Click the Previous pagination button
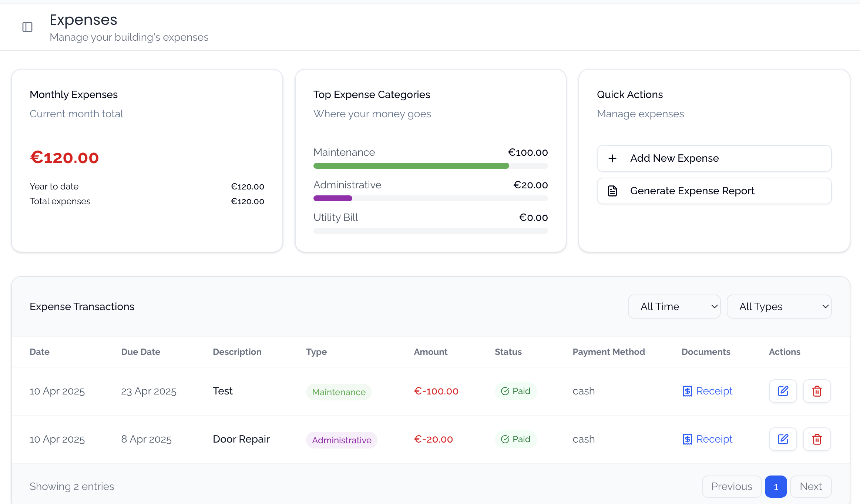 (x=732, y=487)
